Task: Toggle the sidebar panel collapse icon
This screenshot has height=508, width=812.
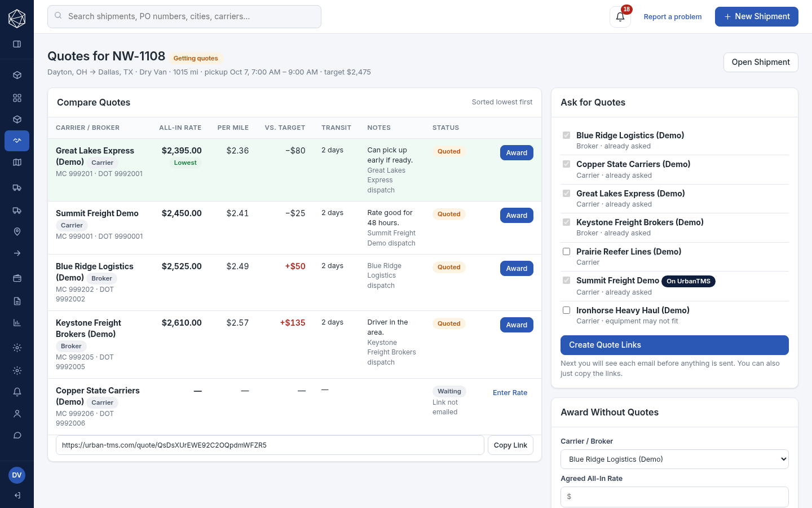Action: tap(17, 44)
